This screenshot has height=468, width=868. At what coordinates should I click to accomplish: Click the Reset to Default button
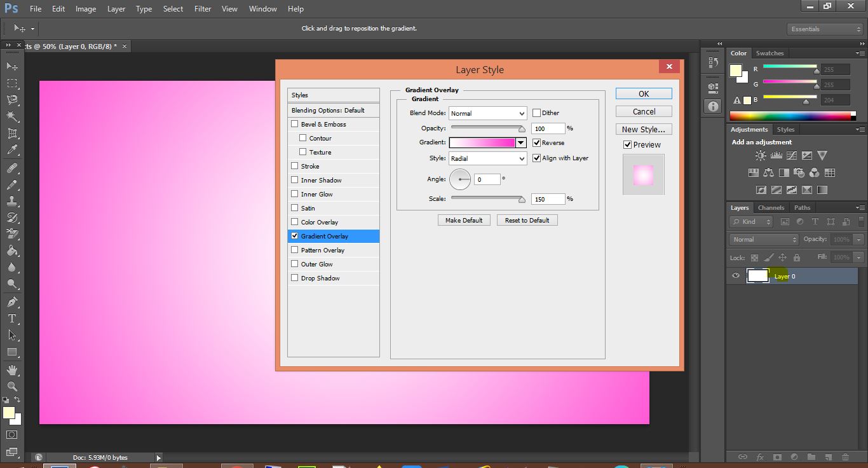(x=527, y=220)
